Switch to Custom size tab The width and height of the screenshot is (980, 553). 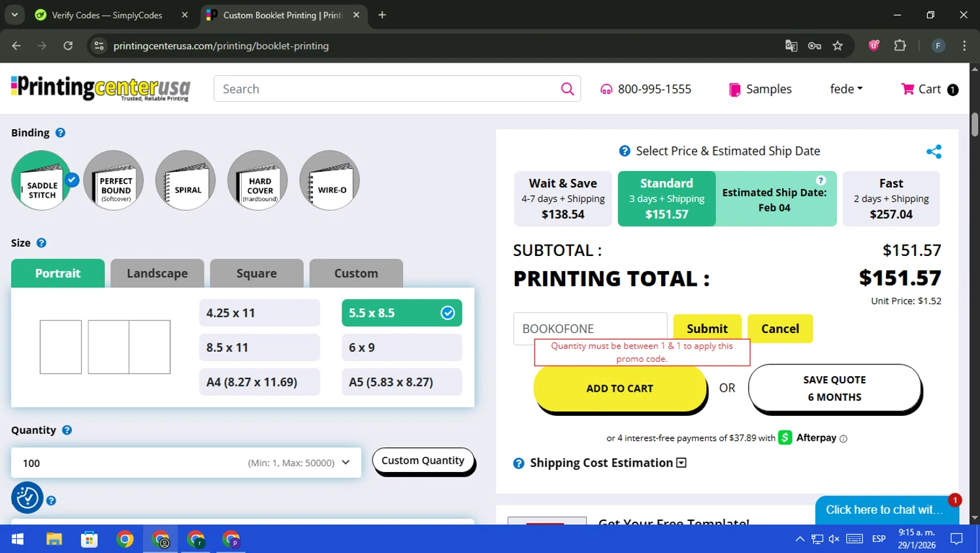(356, 273)
